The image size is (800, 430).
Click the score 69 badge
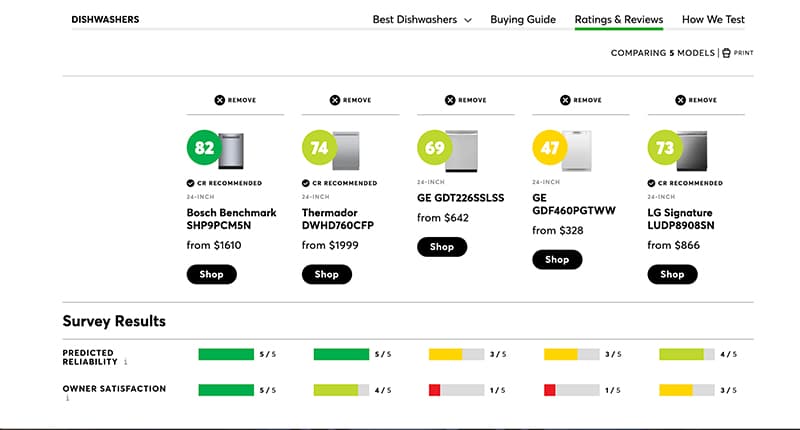pyautogui.click(x=435, y=147)
